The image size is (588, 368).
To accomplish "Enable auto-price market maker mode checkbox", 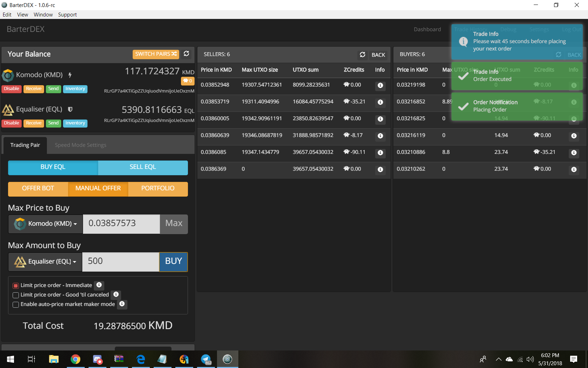I will pos(16,305).
